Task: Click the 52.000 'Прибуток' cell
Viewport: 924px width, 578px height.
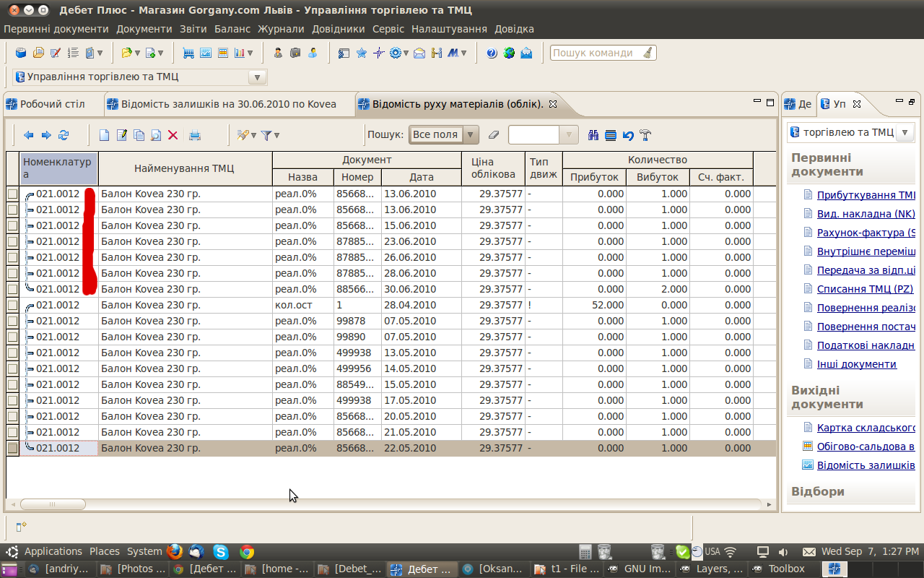Action: [594, 305]
